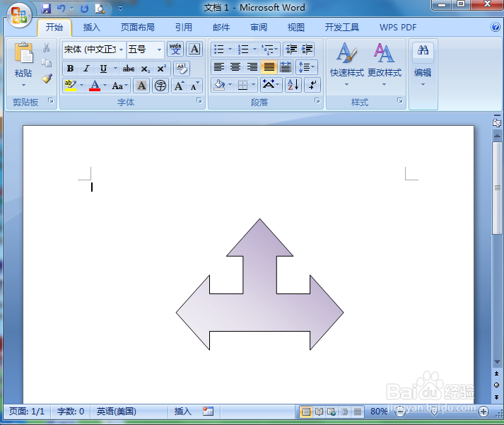The width and height of the screenshot is (504, 425).
Task: Open the Change Case (Aa) dropdown
Action: pos(120,86)
